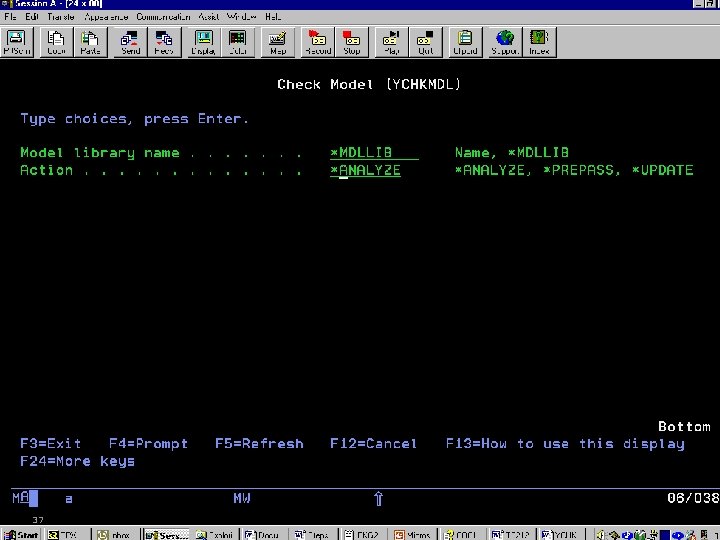720x540 pixels.
Task: Click the Receive file toolbar icon
Action: pos(164,42)
